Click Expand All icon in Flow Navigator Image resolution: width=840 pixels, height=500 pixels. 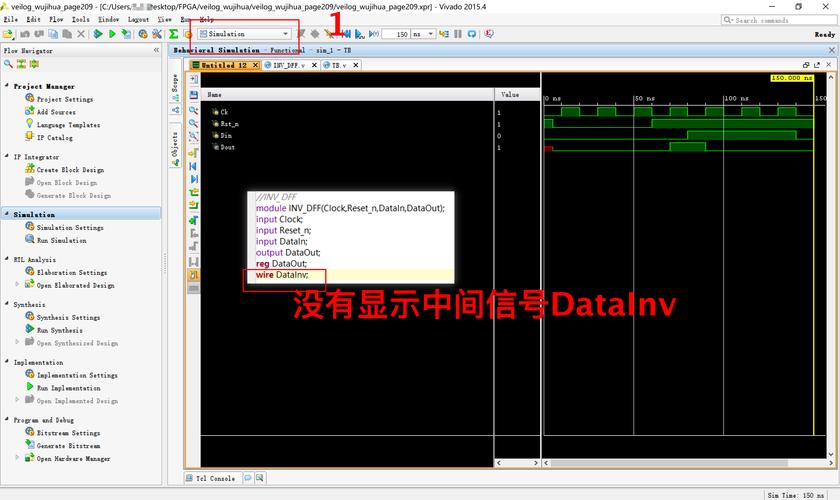click(34, 64)
